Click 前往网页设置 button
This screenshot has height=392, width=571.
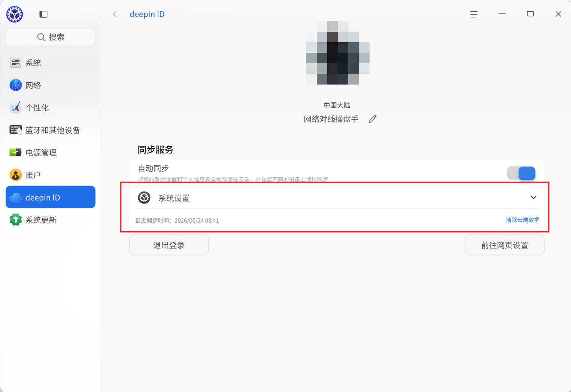505,245
